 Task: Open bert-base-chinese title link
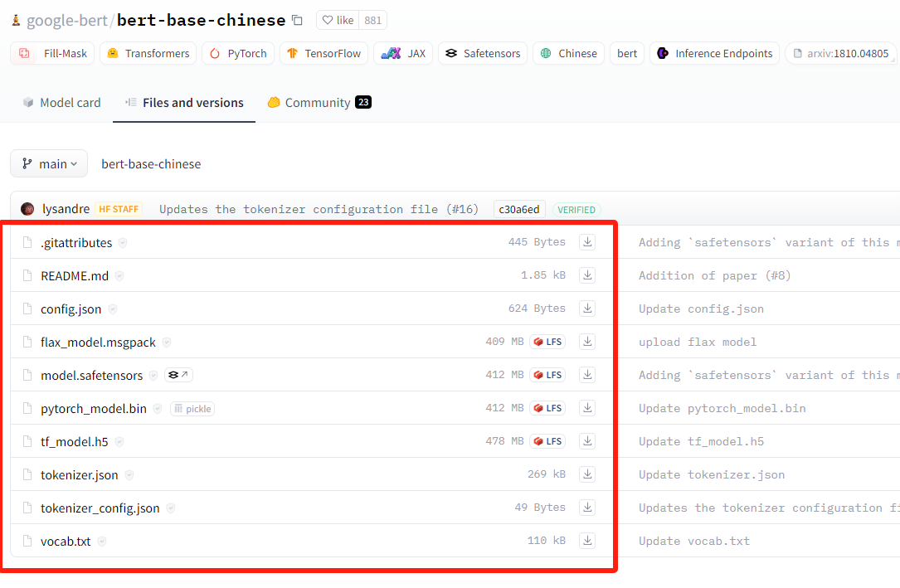[x=201, y=20]
